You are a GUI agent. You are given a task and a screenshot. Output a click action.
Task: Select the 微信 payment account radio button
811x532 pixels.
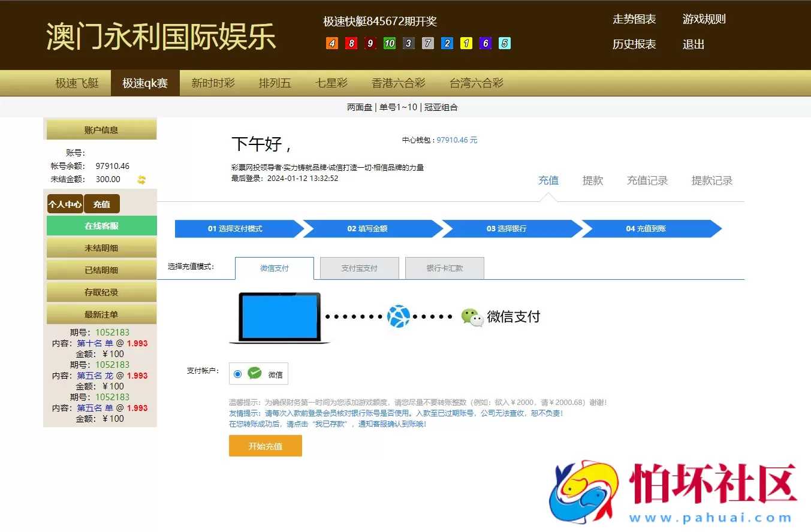(239, 373)
